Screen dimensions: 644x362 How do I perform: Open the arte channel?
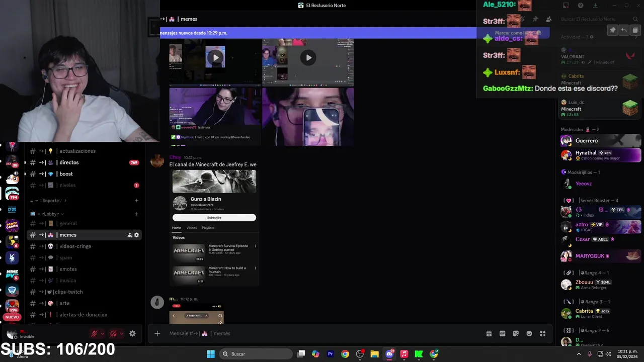point(84,303)
